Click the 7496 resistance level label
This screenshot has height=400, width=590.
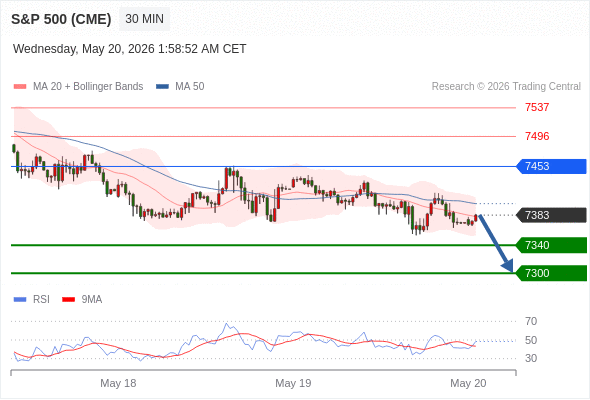pos(537,136)
